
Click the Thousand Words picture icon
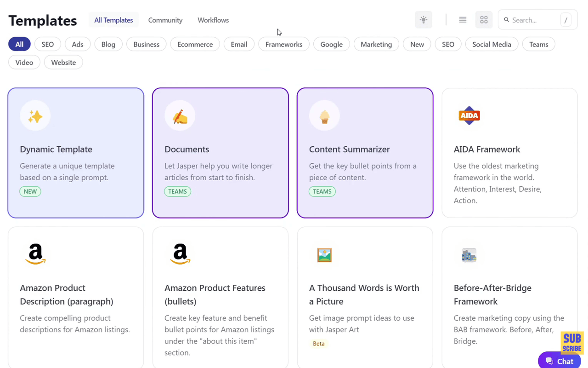click(x=324, y=255)
